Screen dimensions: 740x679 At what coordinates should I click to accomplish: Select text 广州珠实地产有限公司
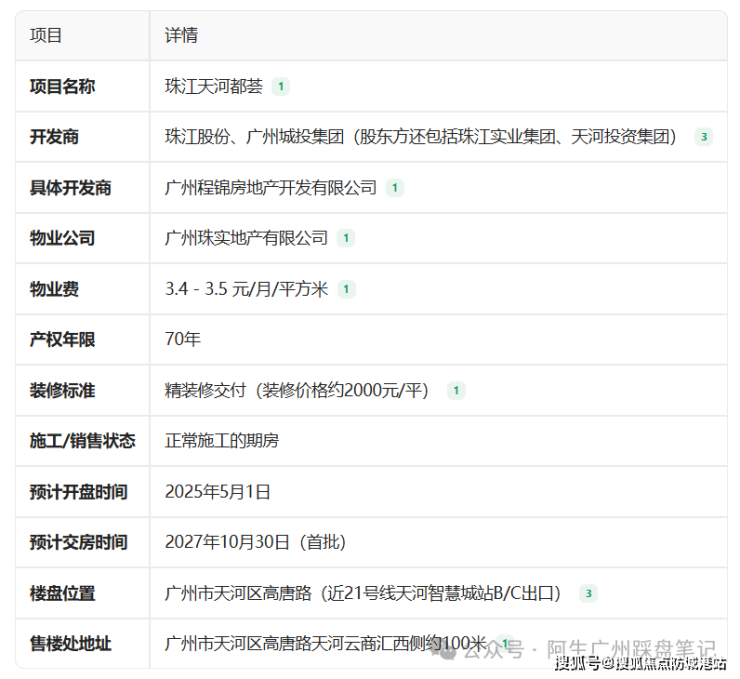pyautogui.click(x=246, y=238)
